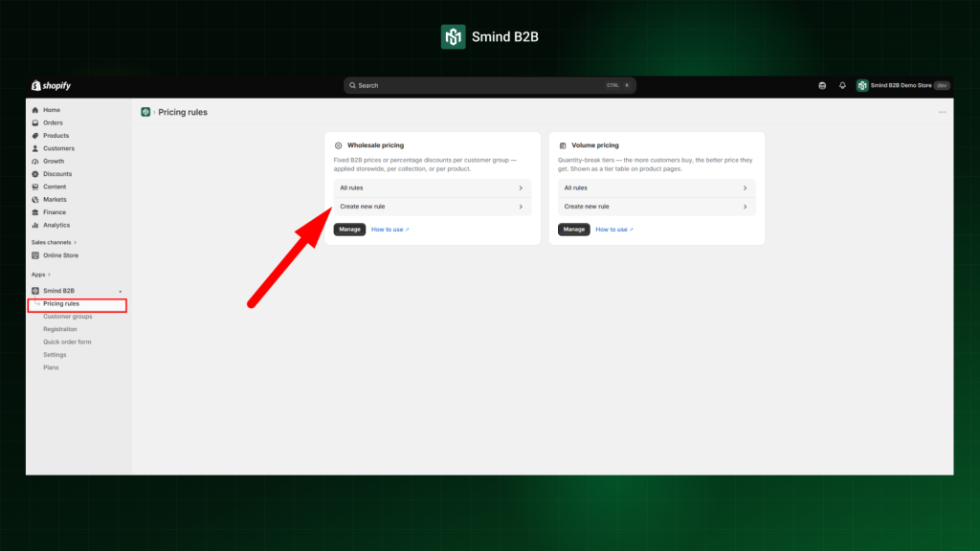Click Manage in Wholesale pricing card
This screenshot has width=980, height=551.
[349, 230]
